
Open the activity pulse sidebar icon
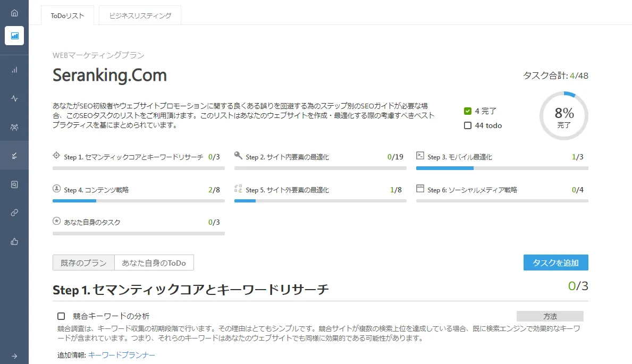tap(14, 98)
